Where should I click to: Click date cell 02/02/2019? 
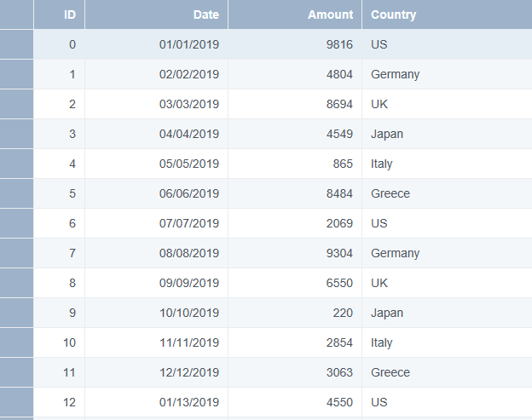click(156, 74)
